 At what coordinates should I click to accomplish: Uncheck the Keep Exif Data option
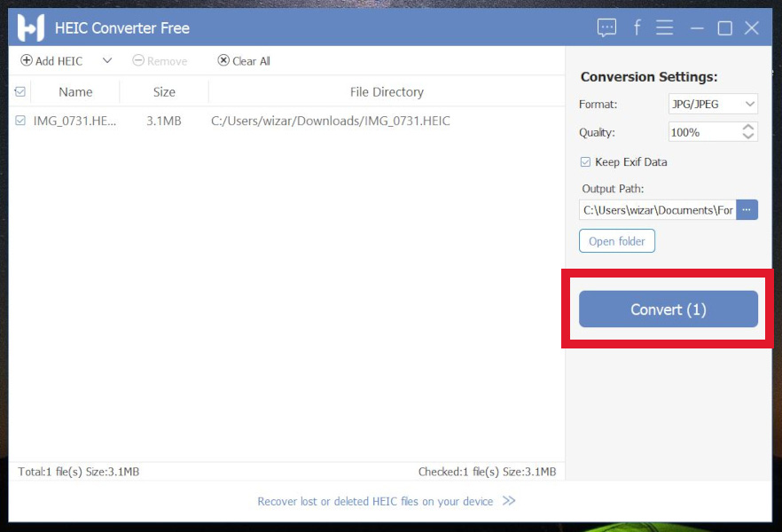(585, 161)
